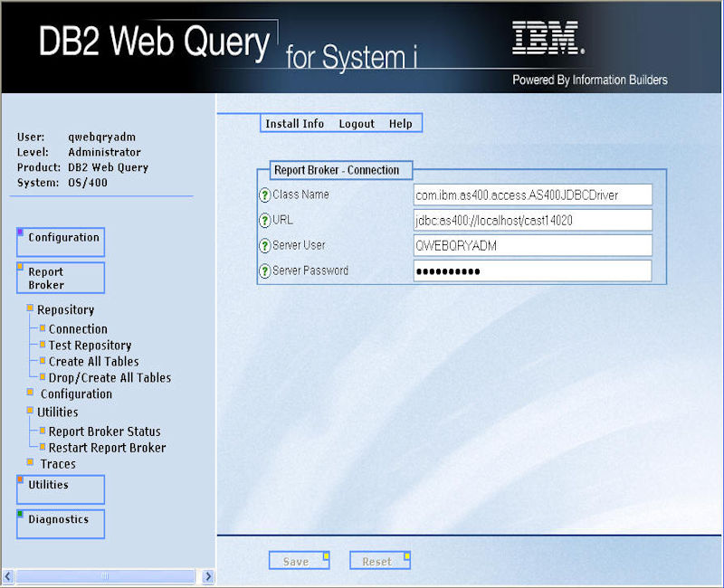
Task: Click the orange bullet next to Drop/Create All Tables
Action: coord(43,376)
